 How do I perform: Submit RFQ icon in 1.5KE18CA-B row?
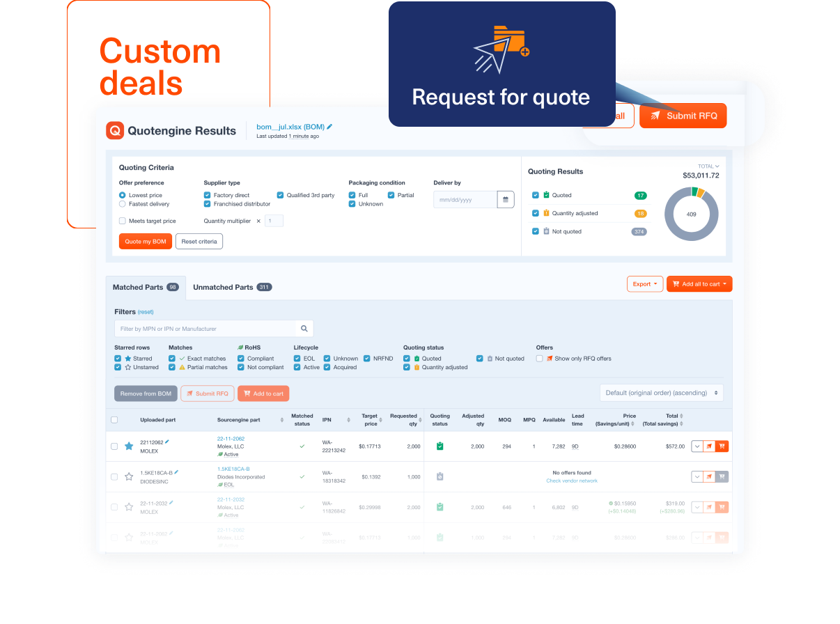(709, 477)
